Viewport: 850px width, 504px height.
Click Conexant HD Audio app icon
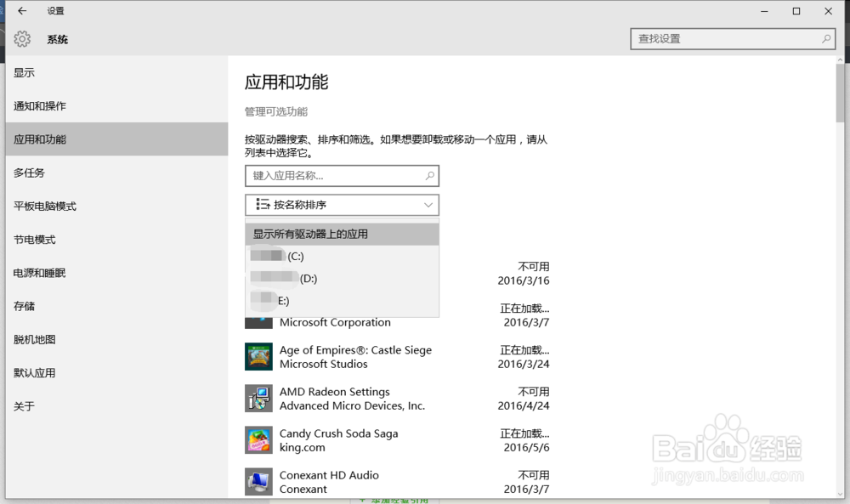coord(258,482)
